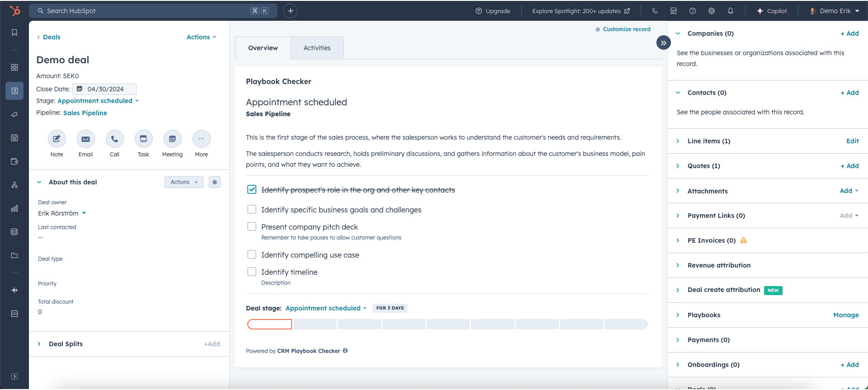Viewport: 868px width, 390px height.
Task: Open the CRM contacts sidebar icon
Action: coord(14,91)
